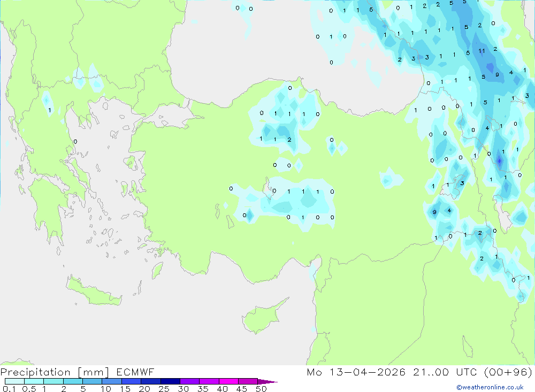Select the '(00+96)' forecast offset text

(508, 372)
